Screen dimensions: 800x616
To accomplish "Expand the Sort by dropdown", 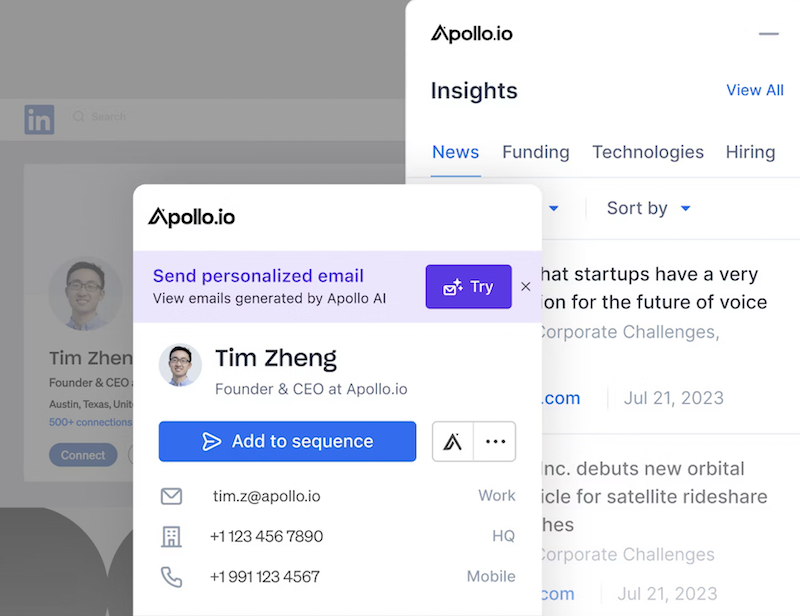I will click(x=648, y=208).
